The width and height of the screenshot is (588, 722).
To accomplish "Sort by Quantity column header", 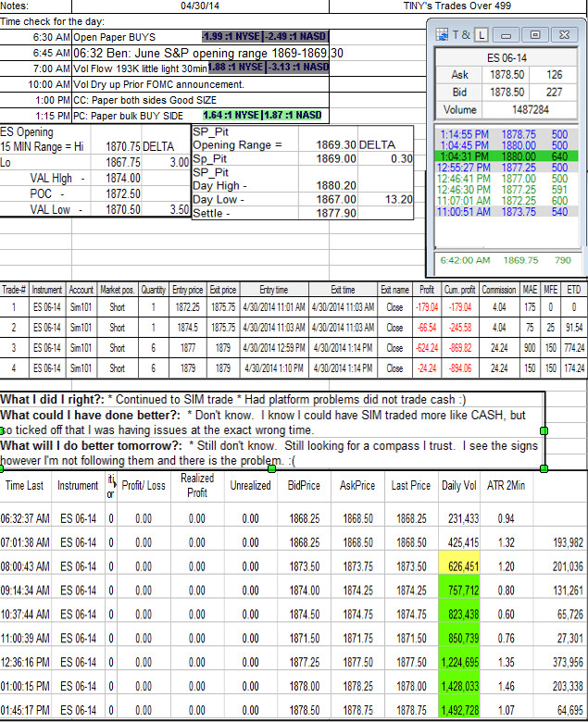I will point(154,290).
